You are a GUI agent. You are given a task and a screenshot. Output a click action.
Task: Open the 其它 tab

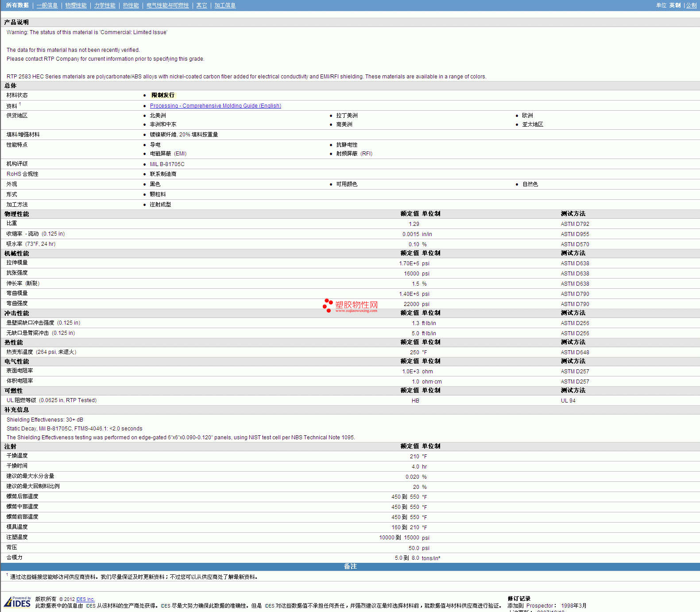click(x=201, y=5)
